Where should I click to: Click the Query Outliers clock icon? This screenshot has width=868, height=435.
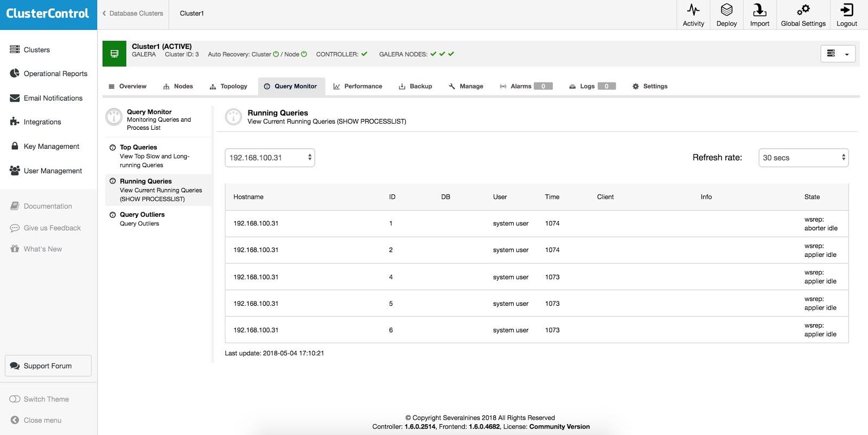tap(113, 215)
